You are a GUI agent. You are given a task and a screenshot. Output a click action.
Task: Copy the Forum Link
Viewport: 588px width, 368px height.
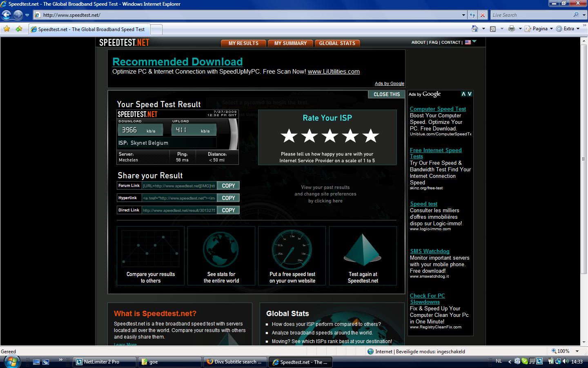[228, 186]
